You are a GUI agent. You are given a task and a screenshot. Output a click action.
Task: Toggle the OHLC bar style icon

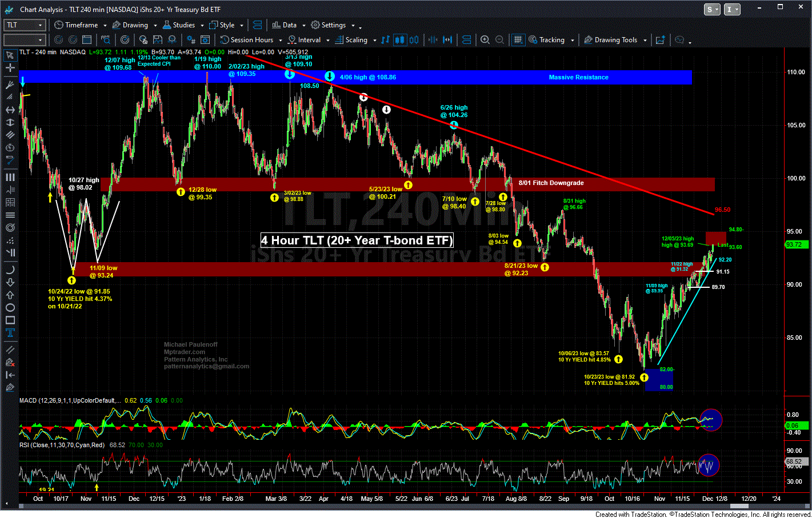pos(386,40)
